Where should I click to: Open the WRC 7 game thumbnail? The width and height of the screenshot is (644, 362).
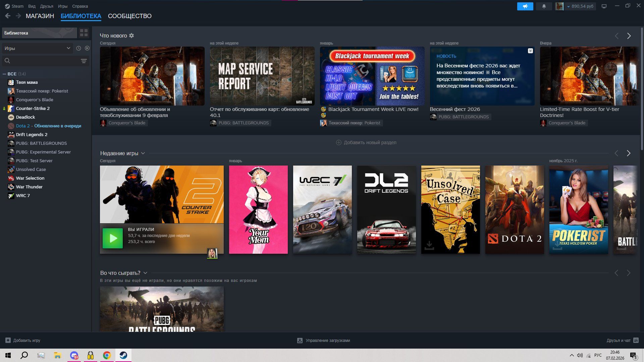322,209
